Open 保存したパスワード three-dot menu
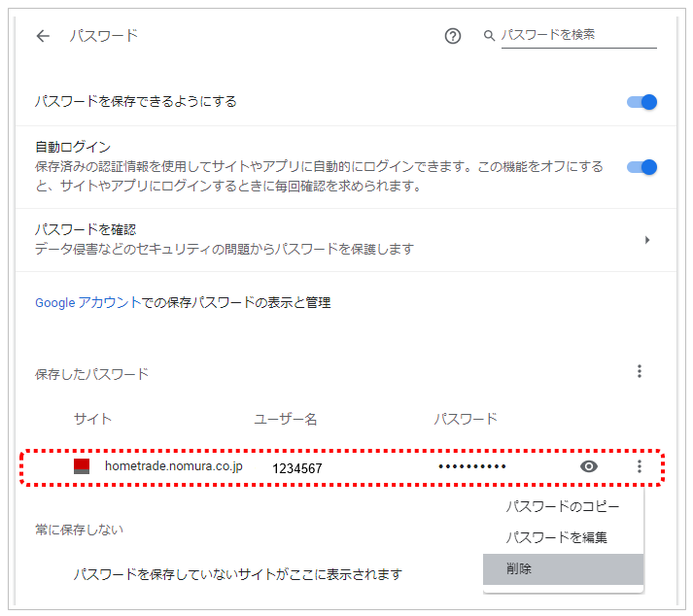The height and width of the screenshot is (616, 693). click(640, 371)
